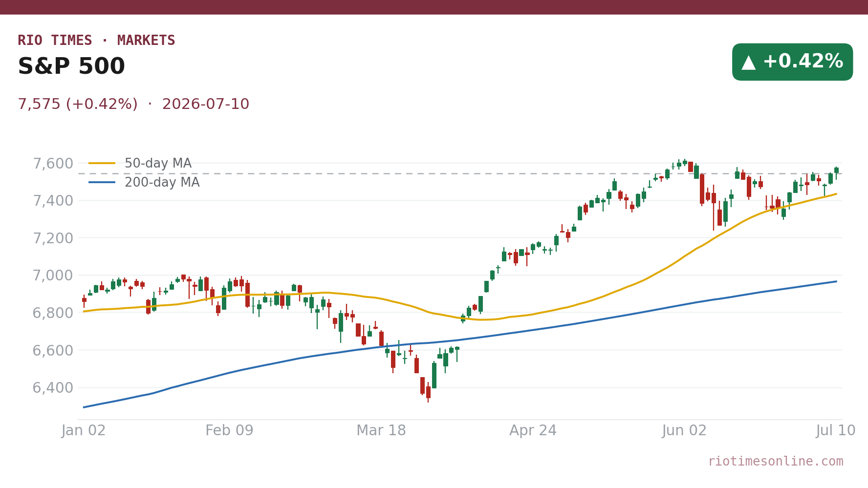Click the yellow 50-day MA legend line swatch
Viewport: 868px width, 488px height.
coord(102,164)
